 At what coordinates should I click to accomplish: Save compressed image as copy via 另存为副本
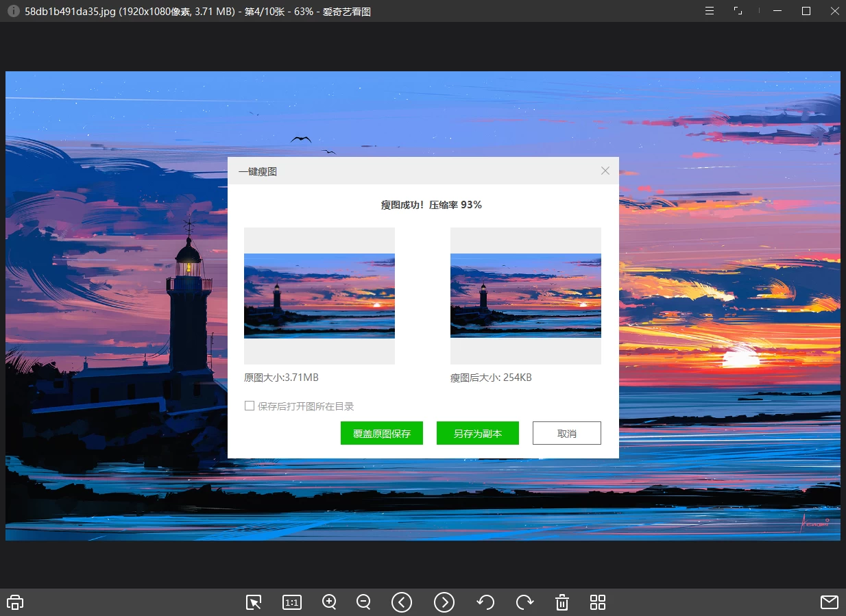477,432
